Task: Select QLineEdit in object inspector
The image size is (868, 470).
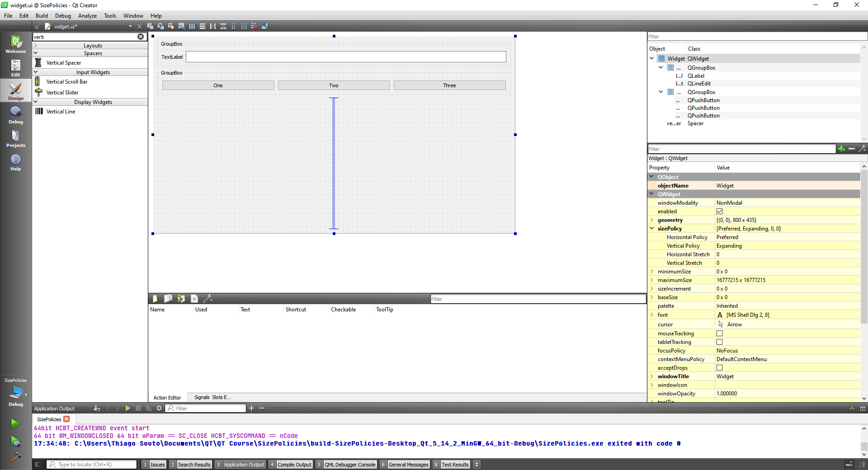Action: 699,84
